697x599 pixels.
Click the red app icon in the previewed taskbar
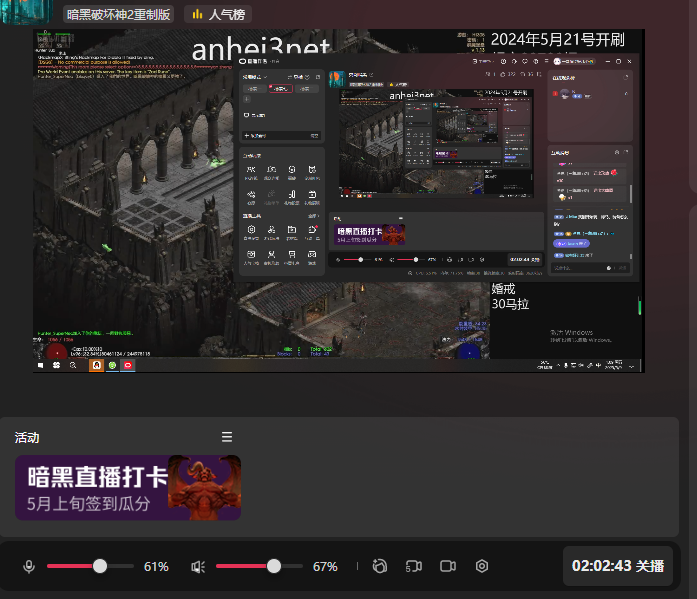128,365
